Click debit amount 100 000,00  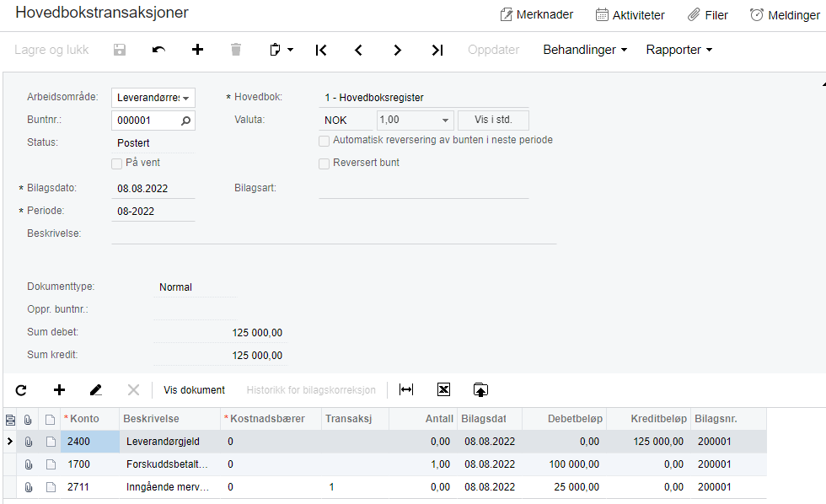[564, 464]
